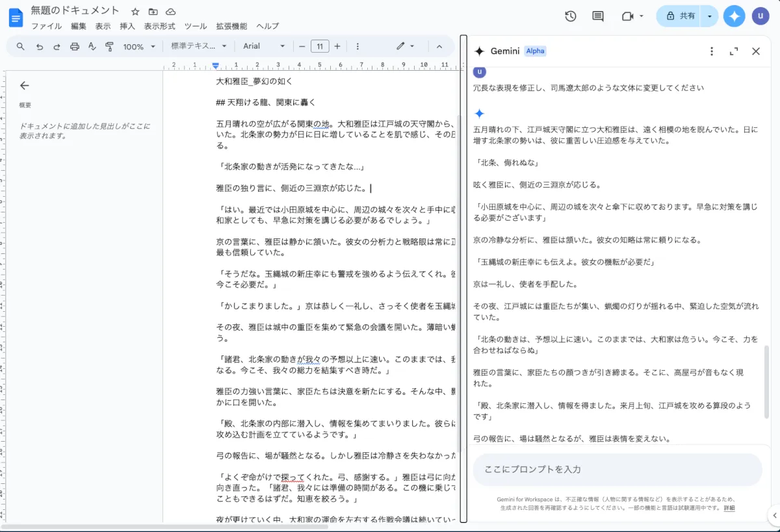Open the 挿入 menu
This screenshot has width=780, height=532.
point(127,26)
